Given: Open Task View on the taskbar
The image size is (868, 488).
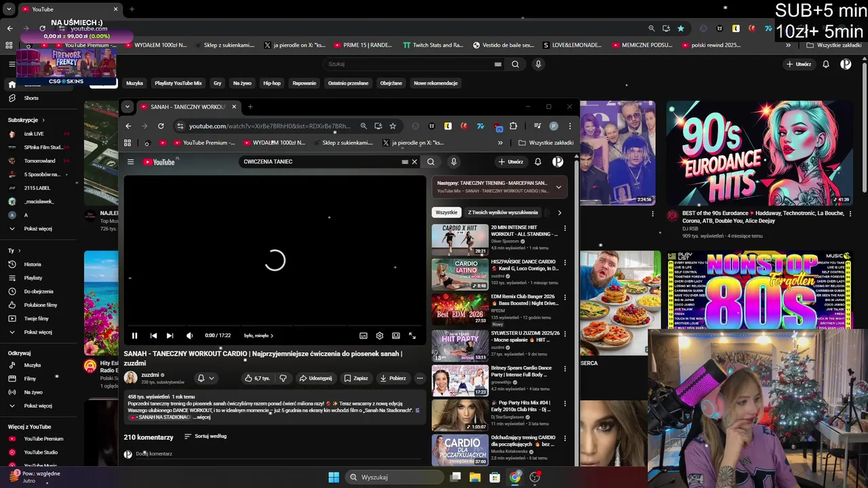Looking at the screenshot, I should point(456,477).
